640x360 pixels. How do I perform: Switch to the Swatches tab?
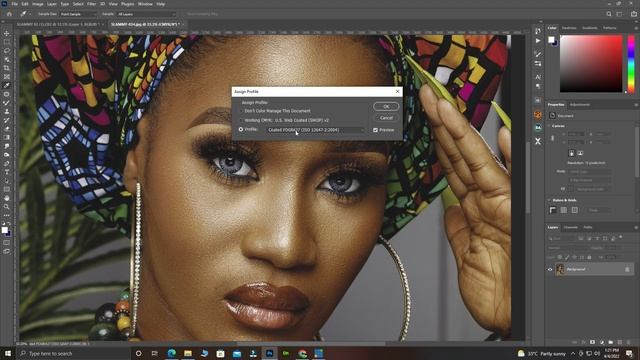pyautogui.click(x=569, y=28)
